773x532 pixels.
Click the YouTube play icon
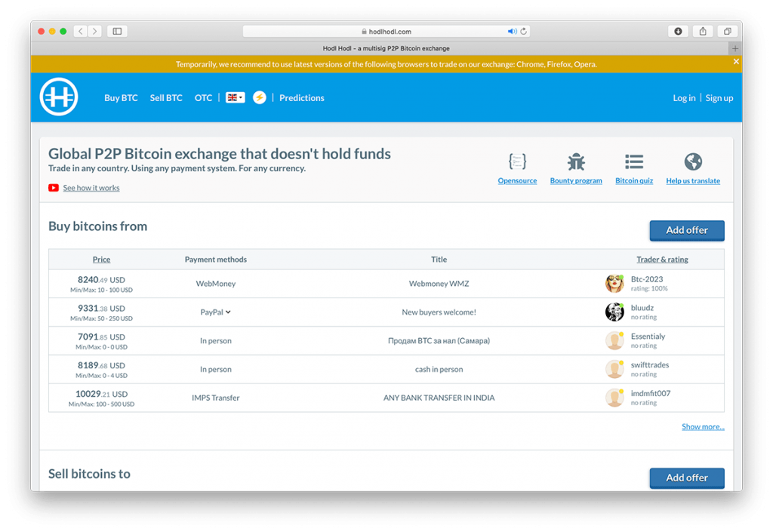click(54, 188)
